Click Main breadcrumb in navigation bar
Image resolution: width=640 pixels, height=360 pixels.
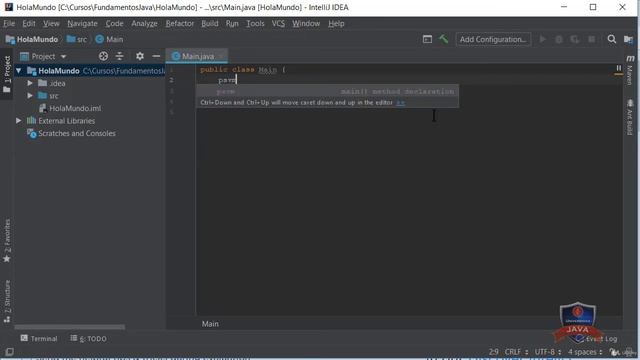[x=109, y=39]
